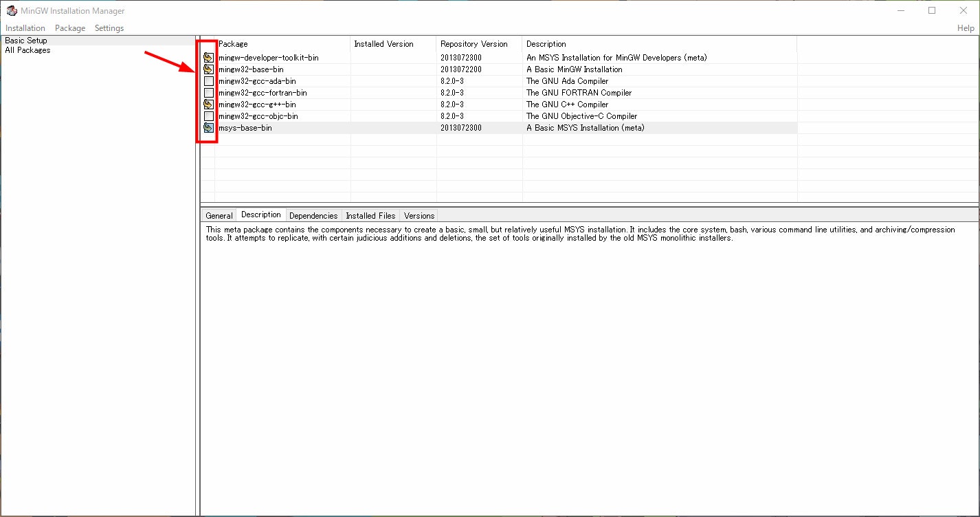Screen dimensions: 980x517
Task: Open the Package menu
Action: point(70,28)
